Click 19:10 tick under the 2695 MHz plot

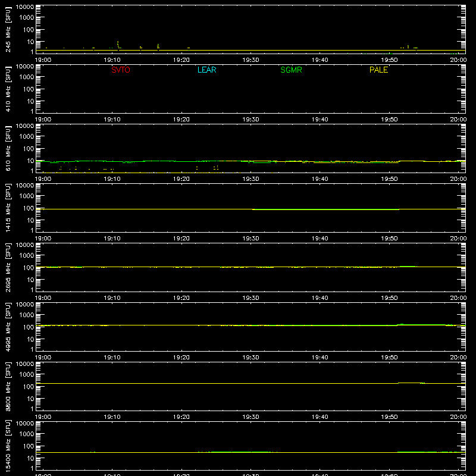(112, 298)
